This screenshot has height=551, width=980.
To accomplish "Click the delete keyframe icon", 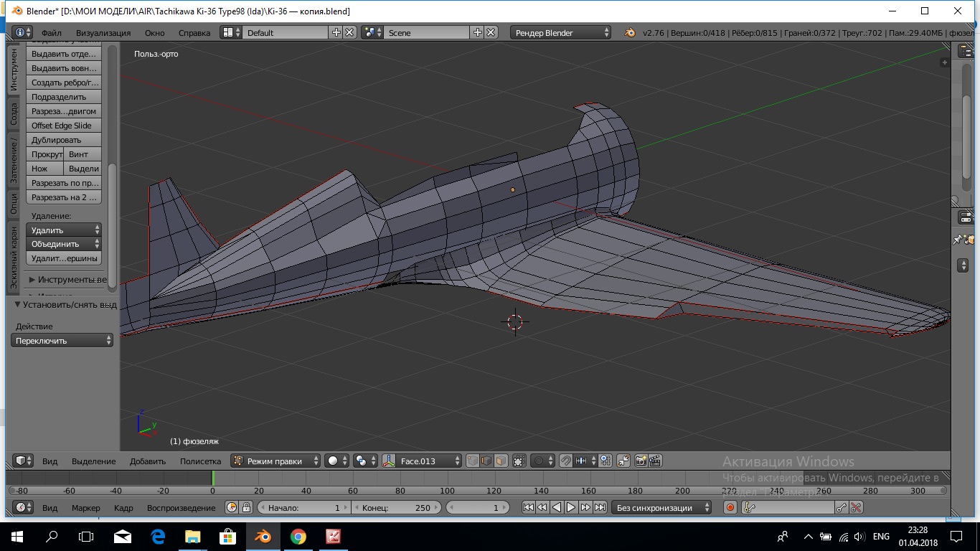I will [x=855, y=508].
